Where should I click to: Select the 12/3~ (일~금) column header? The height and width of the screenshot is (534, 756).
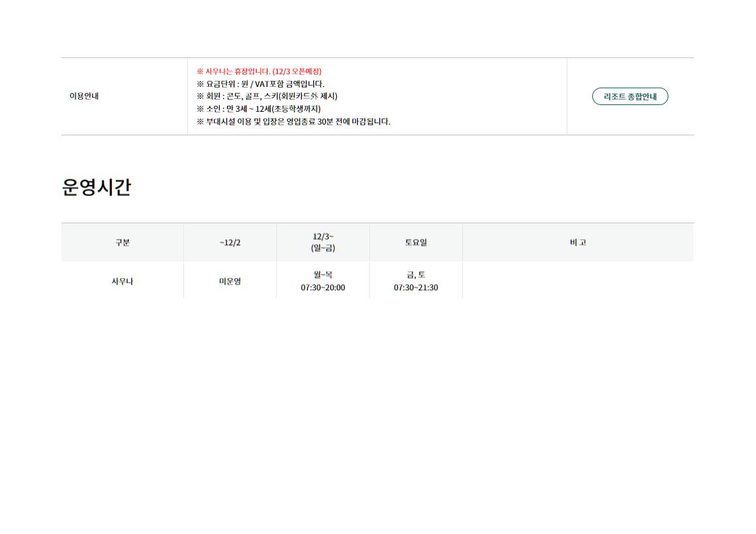point(323,242)
